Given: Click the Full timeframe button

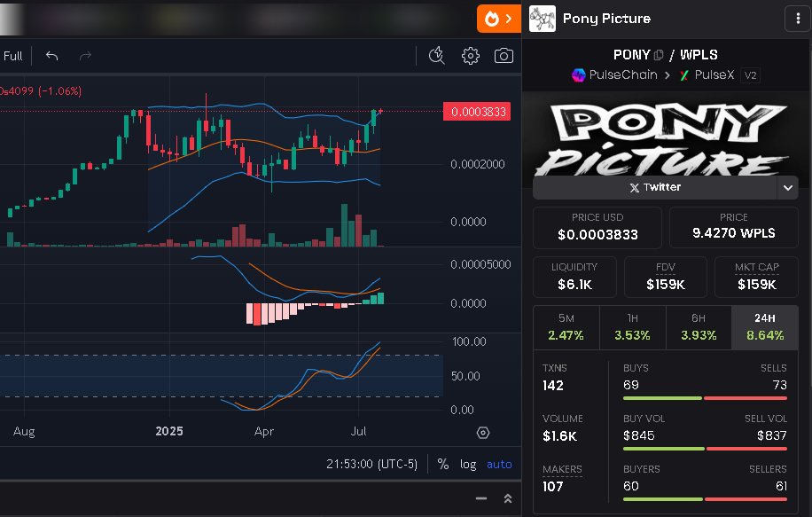Looking at the screenshot, I should click(13, 56).
